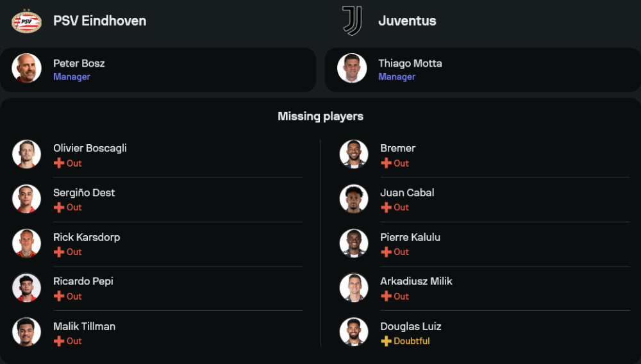Screen dimensions: 641x364
Task: Click the Juventus club logo
Action: (x=352, y=21)
